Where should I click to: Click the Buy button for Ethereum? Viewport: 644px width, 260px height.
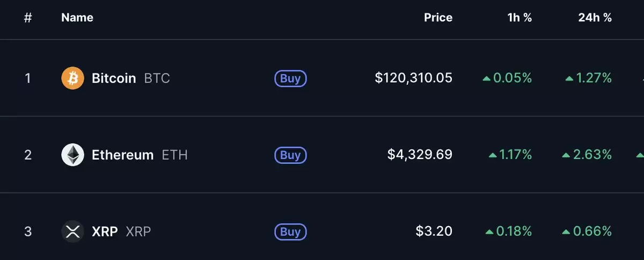290,155
